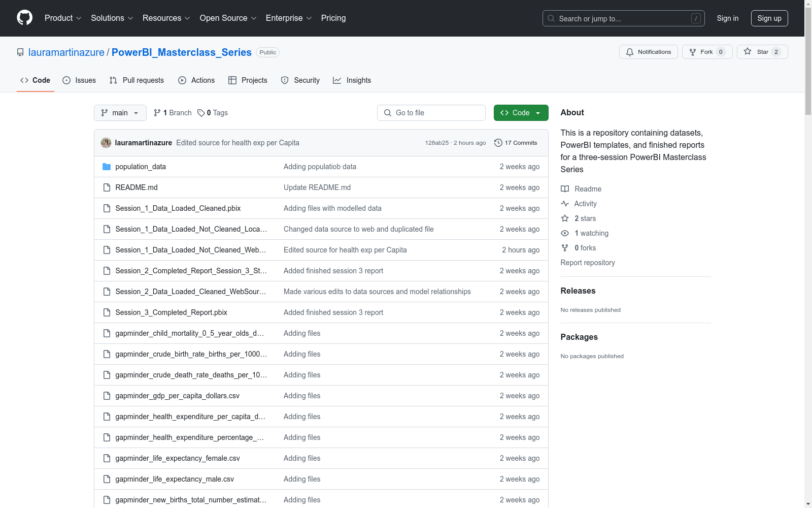Viewport: 812px width, 508px height.
Task: Click the bell icon in Notifications button
Action: pyautogui.click(x=630, y=52)
